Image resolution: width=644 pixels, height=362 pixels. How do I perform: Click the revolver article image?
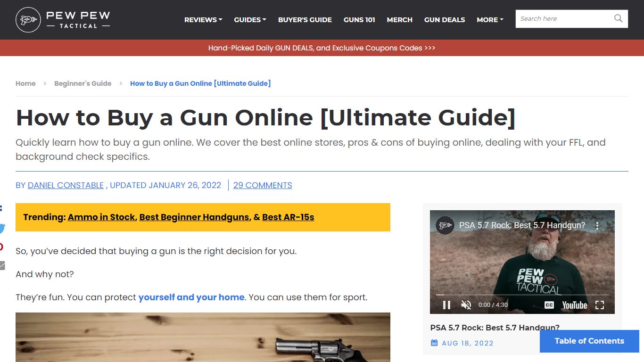[x=203, y=337]
